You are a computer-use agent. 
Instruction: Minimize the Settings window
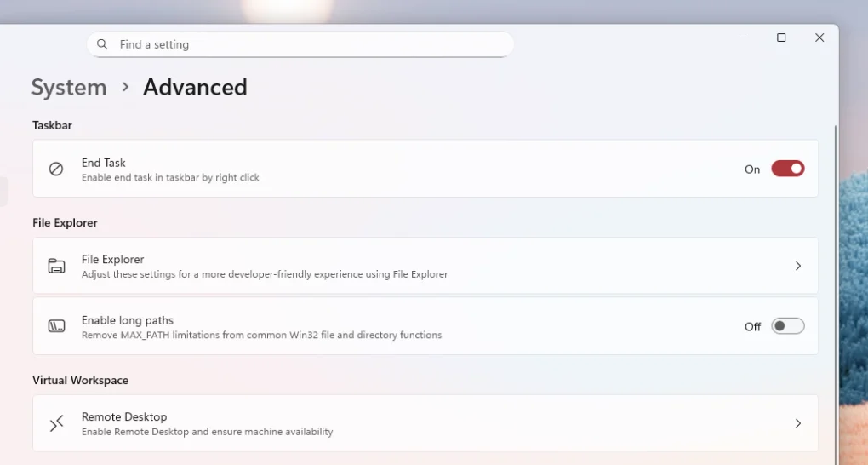coord(743,37)
